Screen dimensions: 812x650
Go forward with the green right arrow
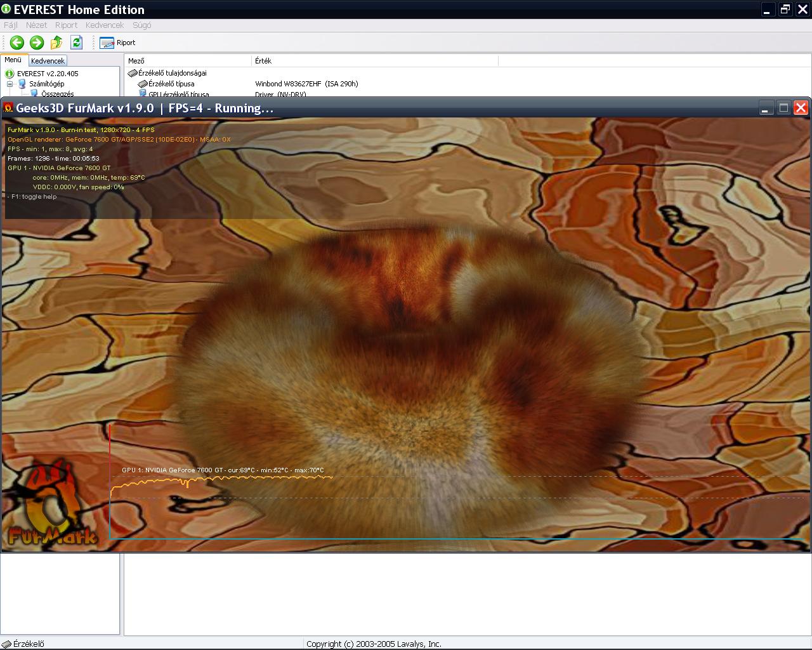pos(37,43)
